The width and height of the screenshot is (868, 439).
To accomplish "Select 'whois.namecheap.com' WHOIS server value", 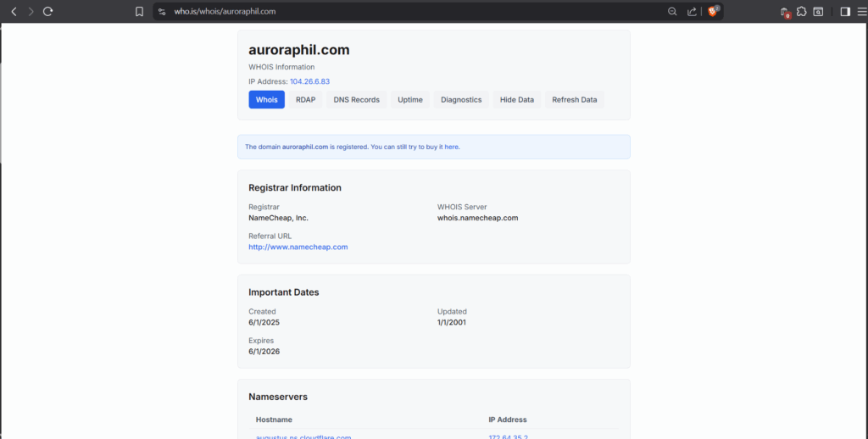I will tap(478, 218).
